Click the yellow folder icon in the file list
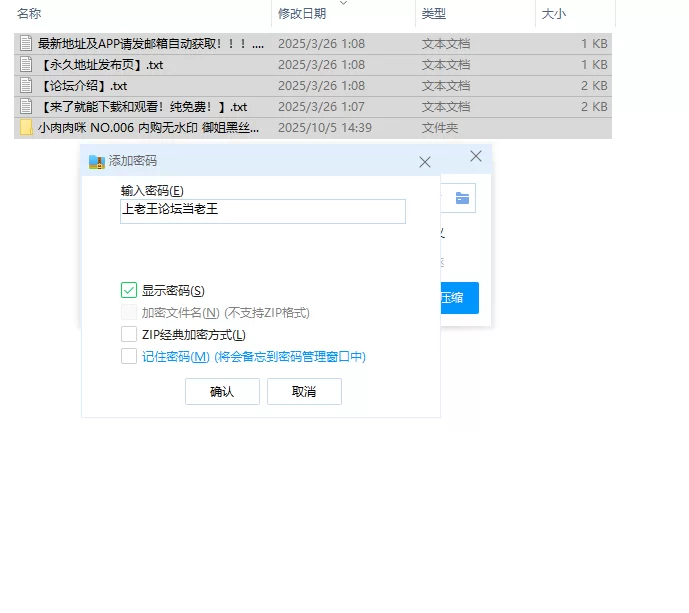The width and height of the screenshot is (689, 613). click(x=26, y=128)
